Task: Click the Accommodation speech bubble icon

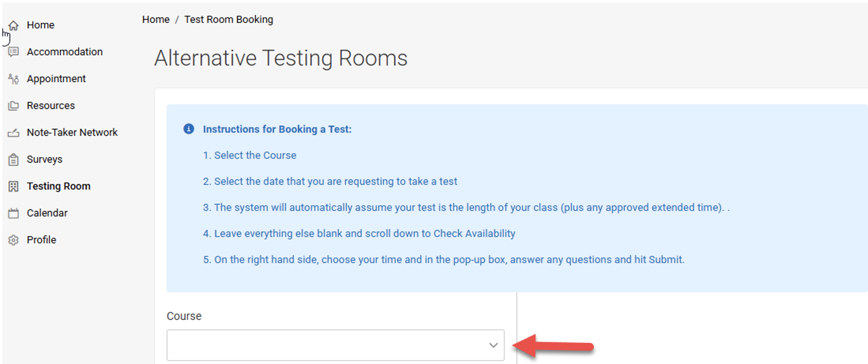Action: pos(14,52)
